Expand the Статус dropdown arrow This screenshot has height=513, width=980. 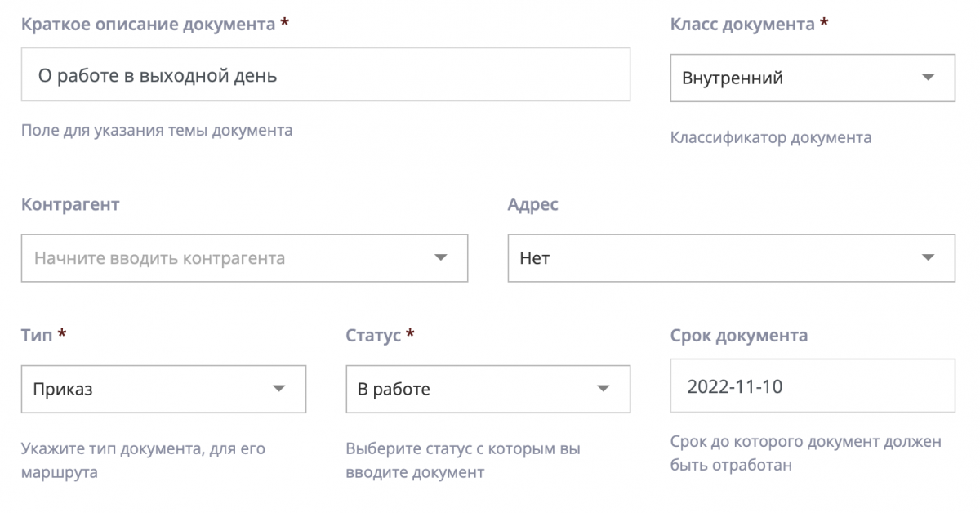click(x=603, y=389)
